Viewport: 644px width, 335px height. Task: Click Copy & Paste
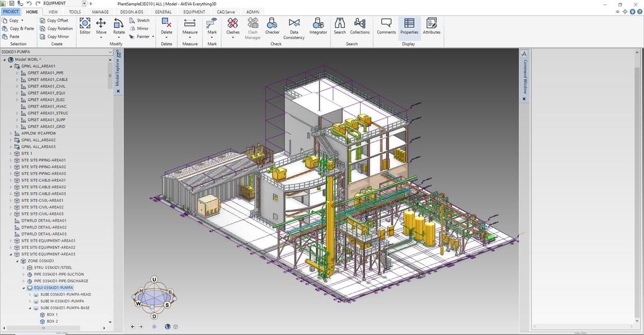(x=18, y=28)
